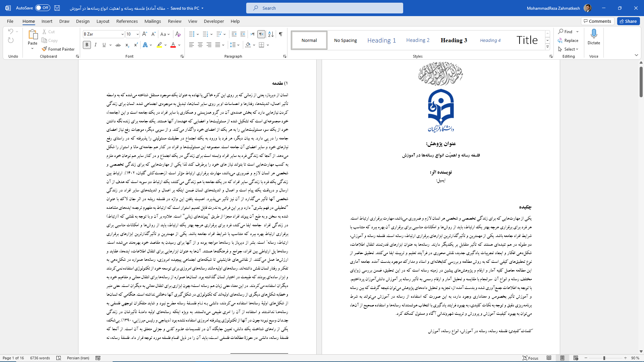The height and width of the screenshot is (362, 644).
Task: Open the font name dropdown
Action: click(122, 34)
